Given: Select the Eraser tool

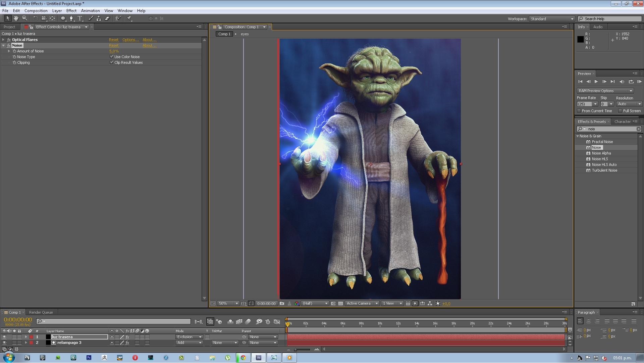Looking at the screenshot, I should point(107,18).
